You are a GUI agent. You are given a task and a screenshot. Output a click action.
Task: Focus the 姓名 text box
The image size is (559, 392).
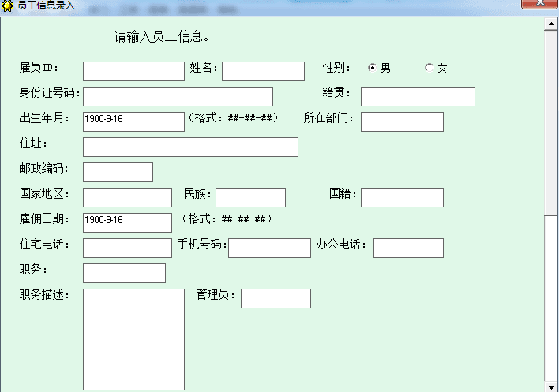[263, 72]
